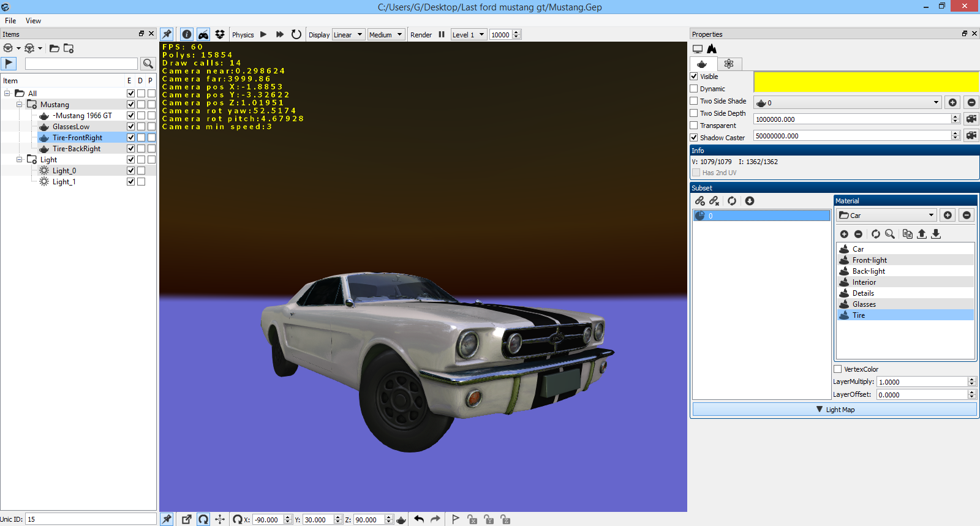Enable the Dynamic checkbox
The width and height of the screenshot is (980, 526).
click(694, 89)
